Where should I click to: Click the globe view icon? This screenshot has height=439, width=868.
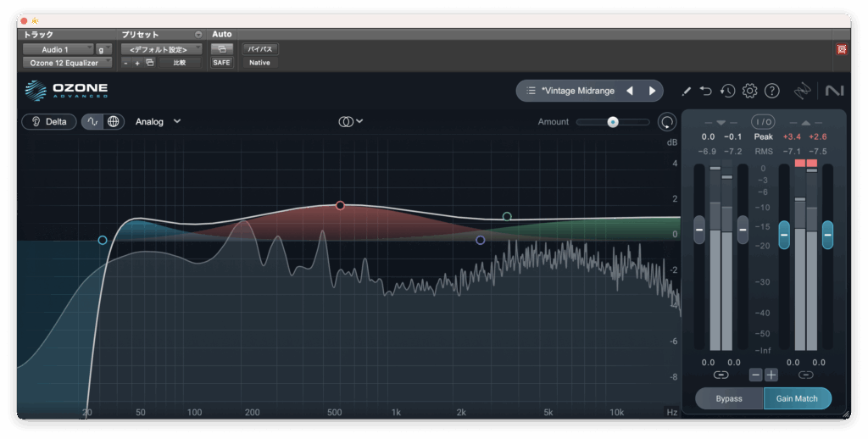tap(113, 121)
